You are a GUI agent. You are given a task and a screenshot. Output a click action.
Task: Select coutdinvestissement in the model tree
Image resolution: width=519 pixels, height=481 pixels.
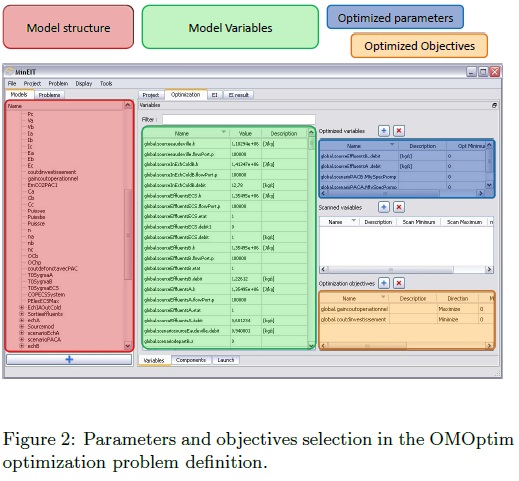pos(52,172)
